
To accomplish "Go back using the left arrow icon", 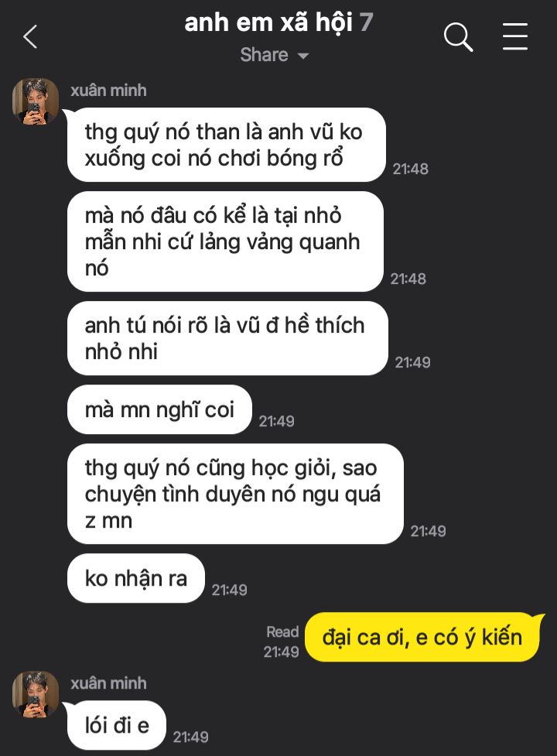I will [x=30, y=36].
